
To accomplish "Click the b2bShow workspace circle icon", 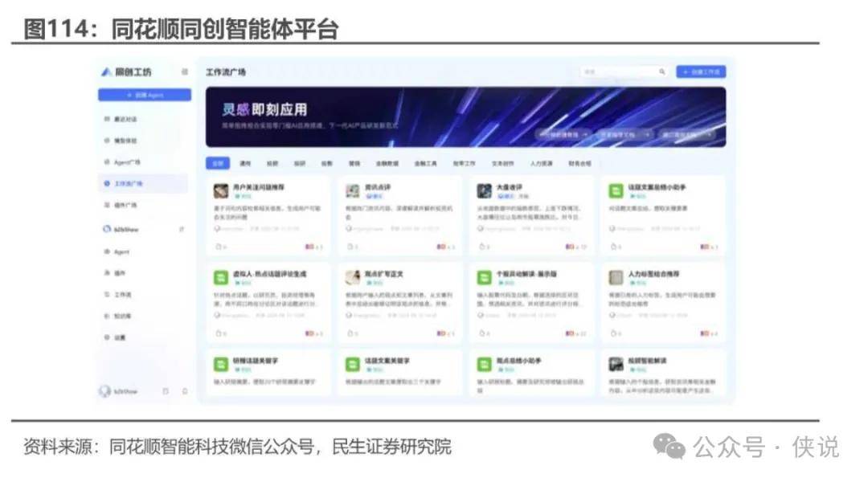I will tap(107, 229).
